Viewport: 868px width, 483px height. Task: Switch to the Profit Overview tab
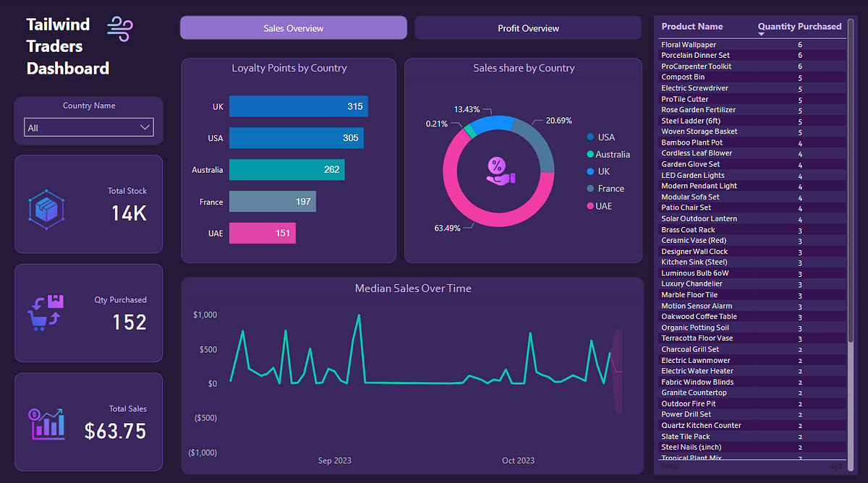coord(527,27)
